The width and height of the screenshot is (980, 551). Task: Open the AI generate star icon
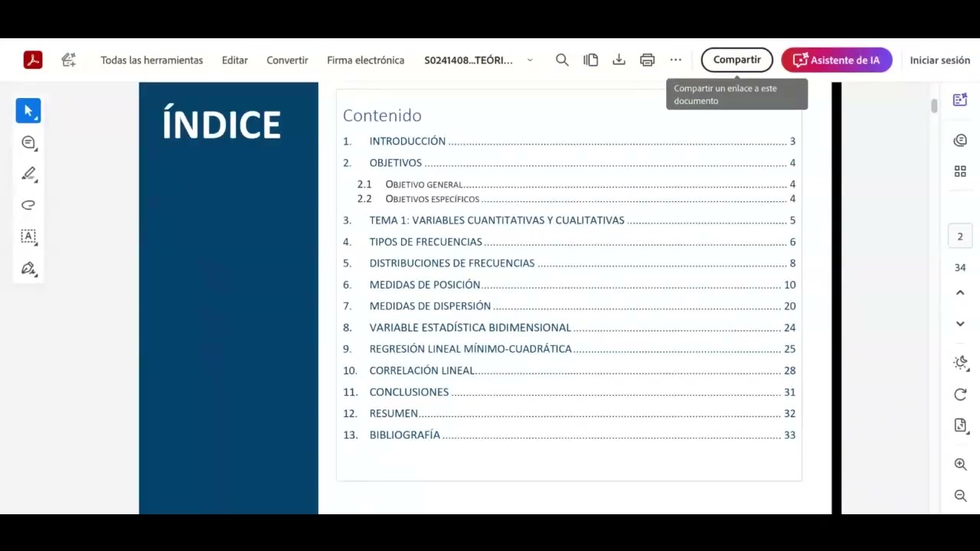point(69,60)
